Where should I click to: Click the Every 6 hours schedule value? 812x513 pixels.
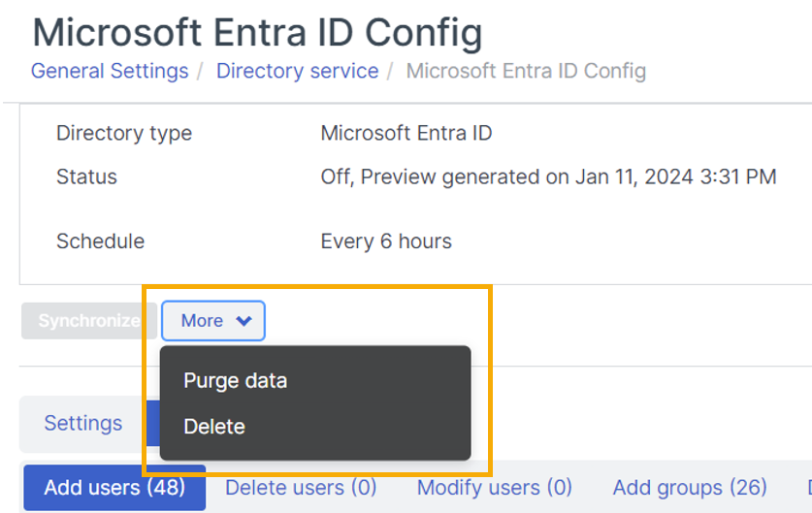click(386, 240)
